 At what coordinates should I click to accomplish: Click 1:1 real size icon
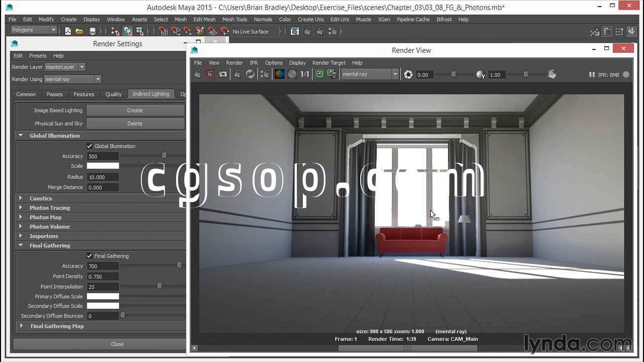coord(305,74)
